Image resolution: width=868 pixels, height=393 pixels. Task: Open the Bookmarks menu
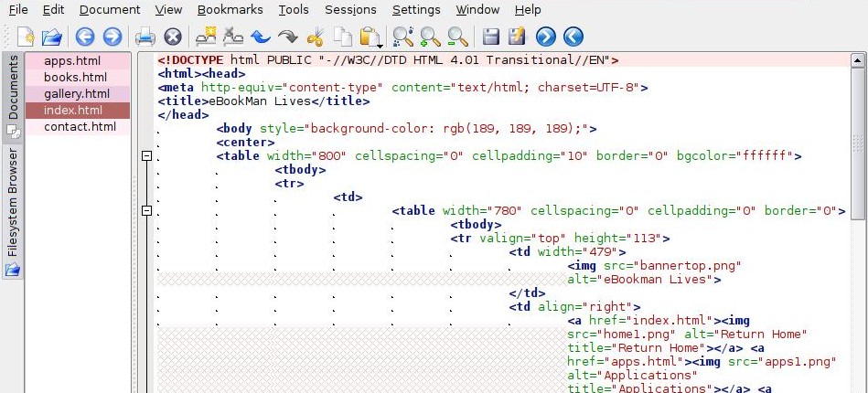(x=230, y=10)
